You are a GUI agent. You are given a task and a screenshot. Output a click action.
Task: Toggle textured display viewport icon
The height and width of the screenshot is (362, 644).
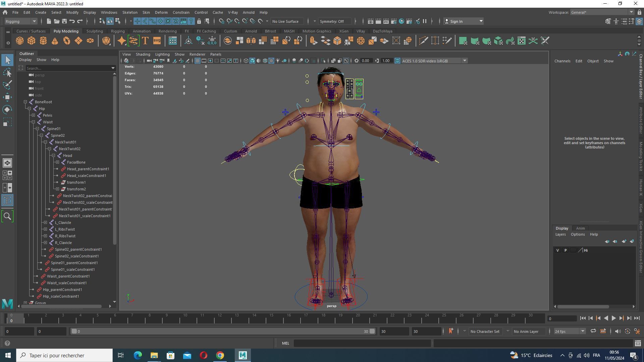pos(271,61)
